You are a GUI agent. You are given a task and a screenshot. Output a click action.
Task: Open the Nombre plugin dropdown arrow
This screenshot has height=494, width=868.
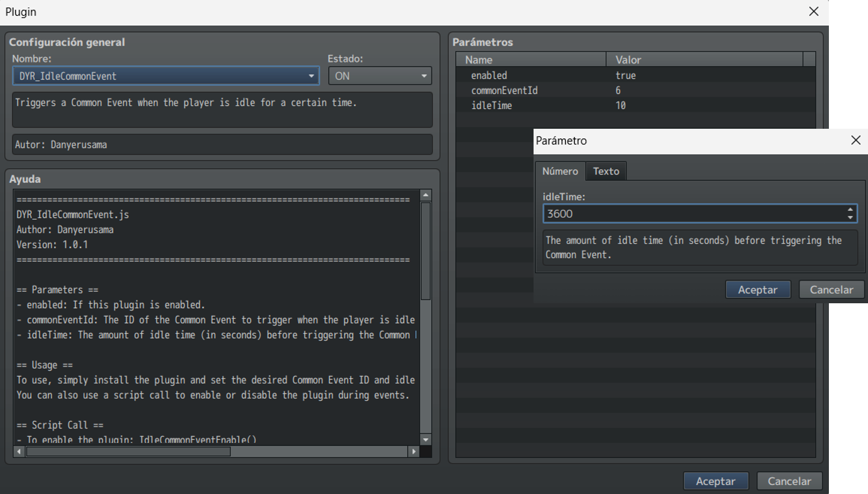pos(312,75)
